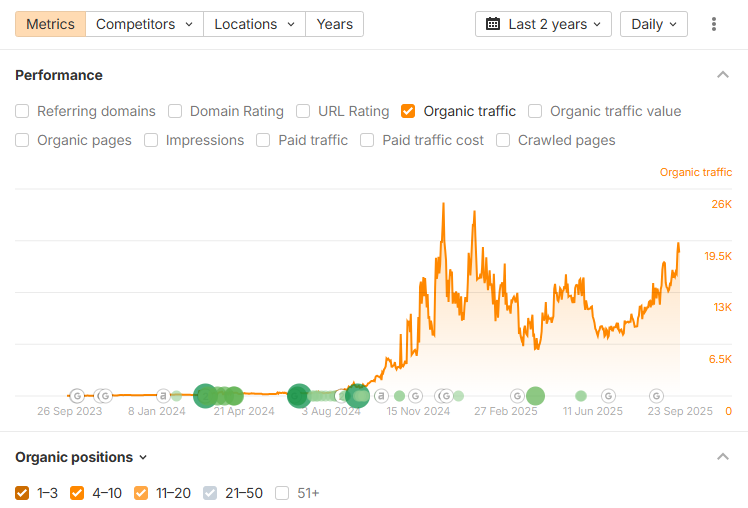Open the Competitors tab dropdown
Image resolution: width=748 pixels, height=508 pixels.
(144, 24)
